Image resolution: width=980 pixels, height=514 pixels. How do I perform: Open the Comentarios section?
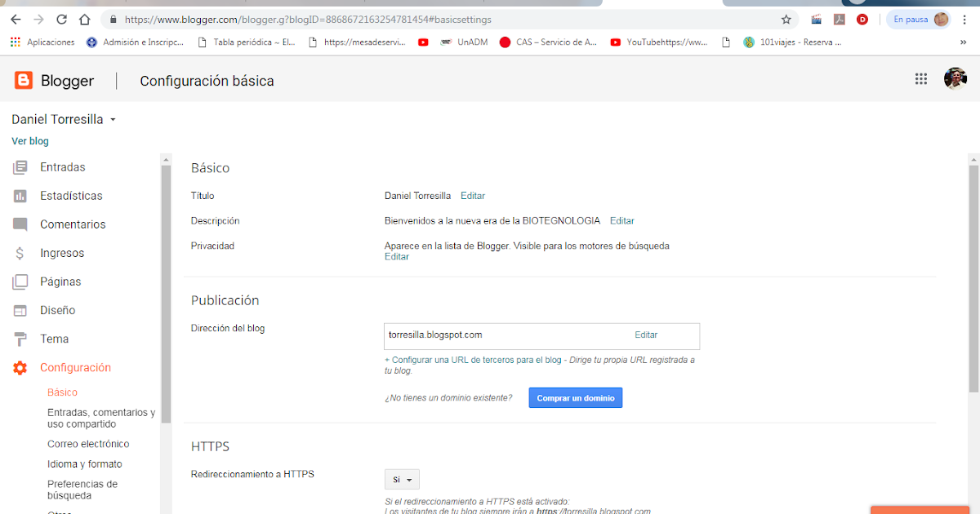point(73,224)
